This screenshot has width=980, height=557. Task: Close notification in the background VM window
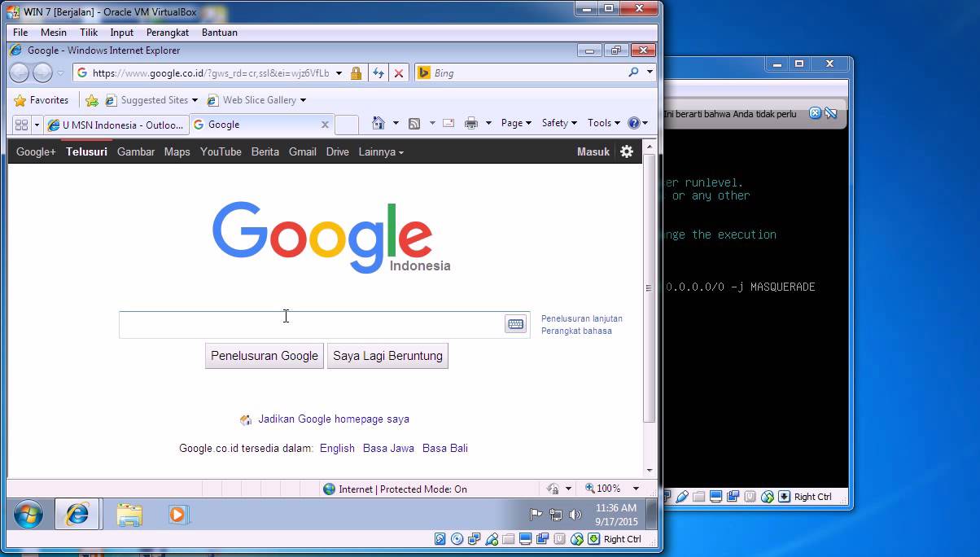[815, 113]
